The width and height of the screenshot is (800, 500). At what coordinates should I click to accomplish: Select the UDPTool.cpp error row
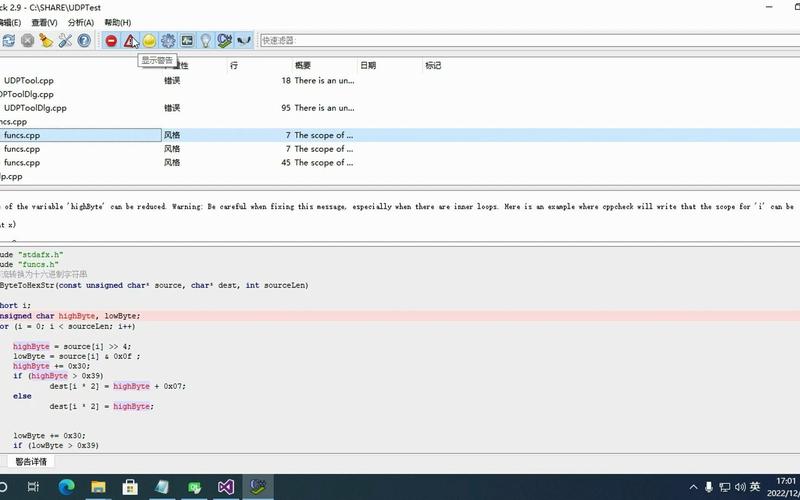coord(400,81)
